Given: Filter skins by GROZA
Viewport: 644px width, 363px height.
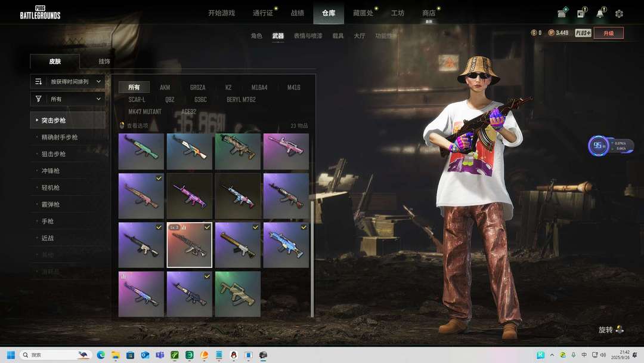Looking at the screenshot, I should tap(197, 87).
